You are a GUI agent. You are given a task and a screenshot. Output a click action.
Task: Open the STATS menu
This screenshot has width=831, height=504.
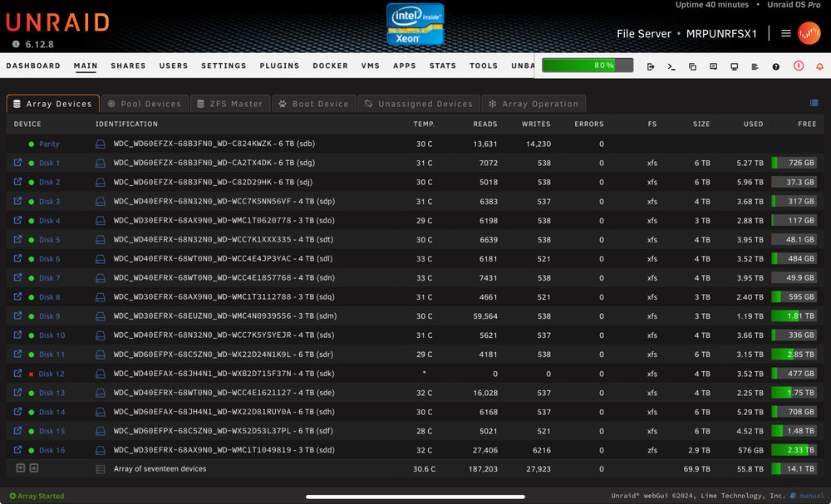pyautogui.click(x=443, y=66)
